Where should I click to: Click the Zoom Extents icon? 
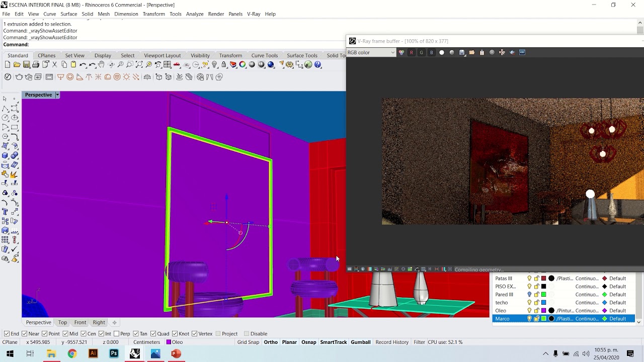(x=139, y=64)
